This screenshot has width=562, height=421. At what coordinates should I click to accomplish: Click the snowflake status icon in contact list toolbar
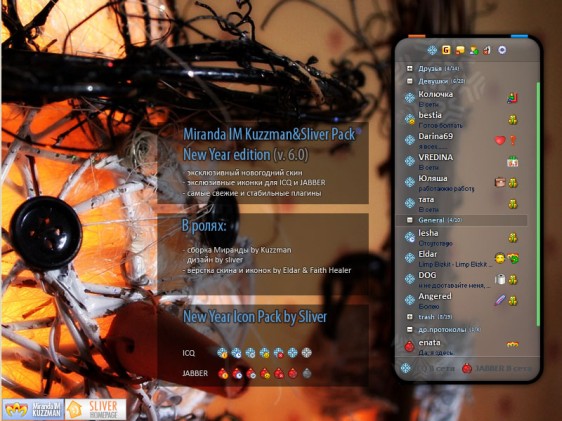[432, 50]
